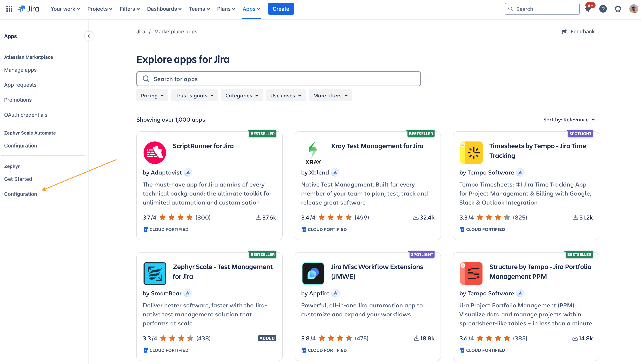Open the Categories filter dropdown
641x364 pixels.
click(242, 96)
